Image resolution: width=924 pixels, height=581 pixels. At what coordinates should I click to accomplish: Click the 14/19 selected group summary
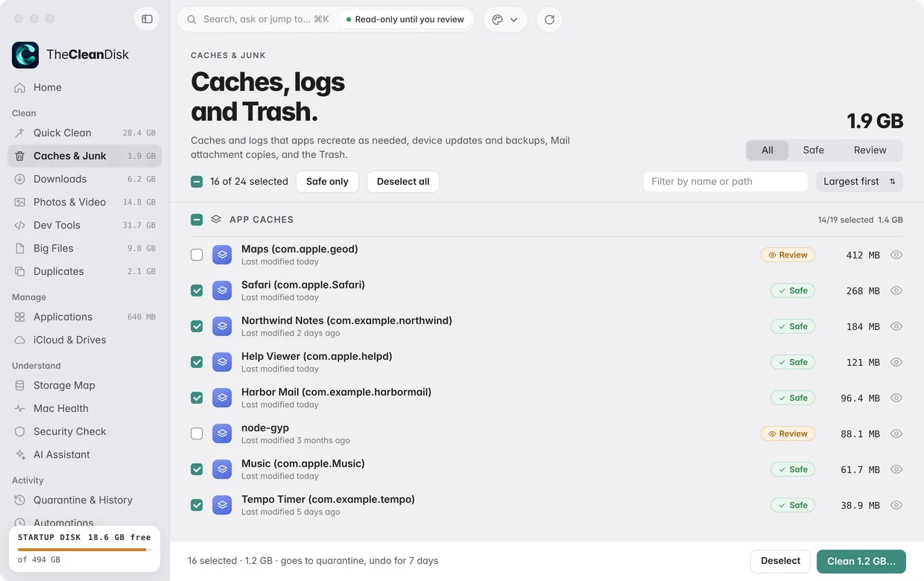click(x=846, y=220)
